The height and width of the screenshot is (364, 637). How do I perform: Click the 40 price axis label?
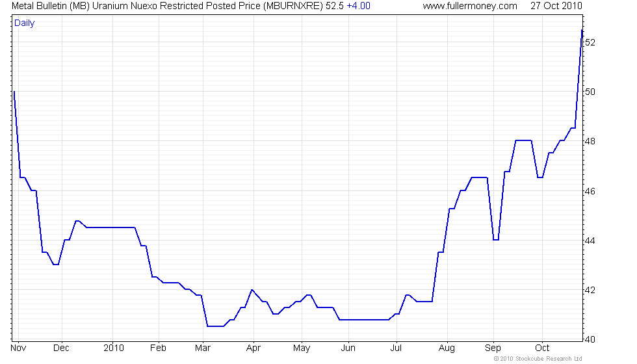pyautogui.click(x=590, y=339)
